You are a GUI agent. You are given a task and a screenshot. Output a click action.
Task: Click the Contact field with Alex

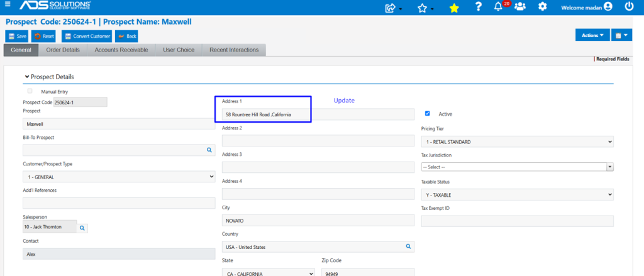pos(119,254)
